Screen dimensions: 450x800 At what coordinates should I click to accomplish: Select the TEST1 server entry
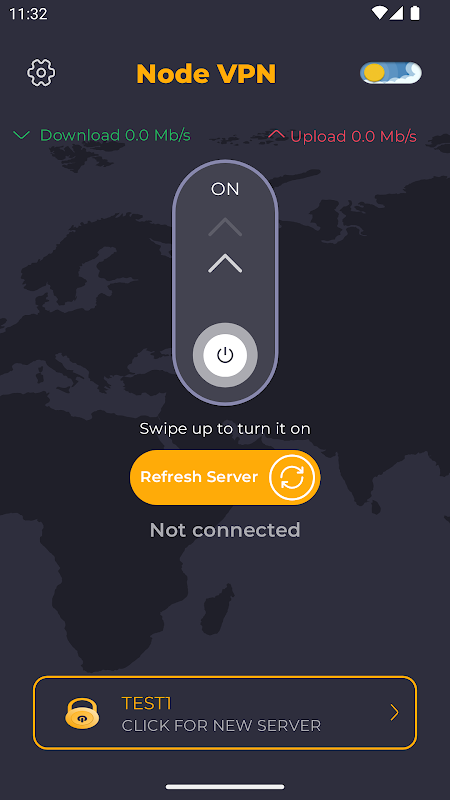coord(225,713)
